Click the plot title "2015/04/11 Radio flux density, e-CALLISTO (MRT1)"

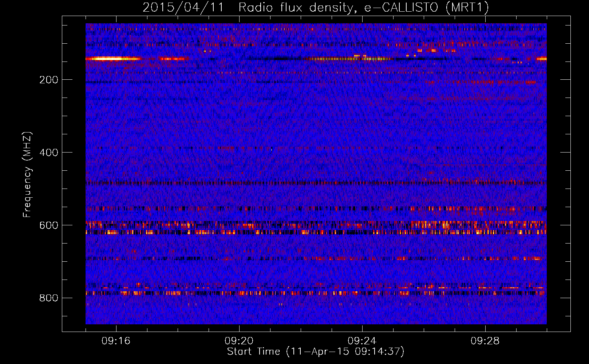(x=316, y=7)
